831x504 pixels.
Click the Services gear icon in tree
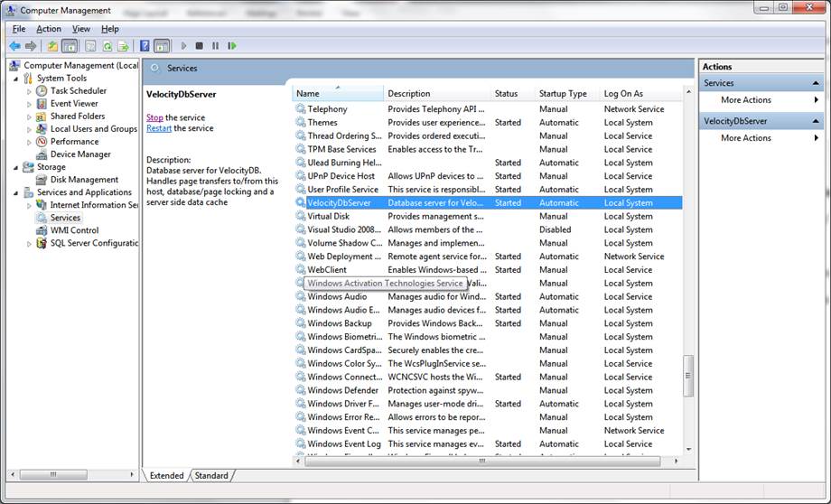42,218
